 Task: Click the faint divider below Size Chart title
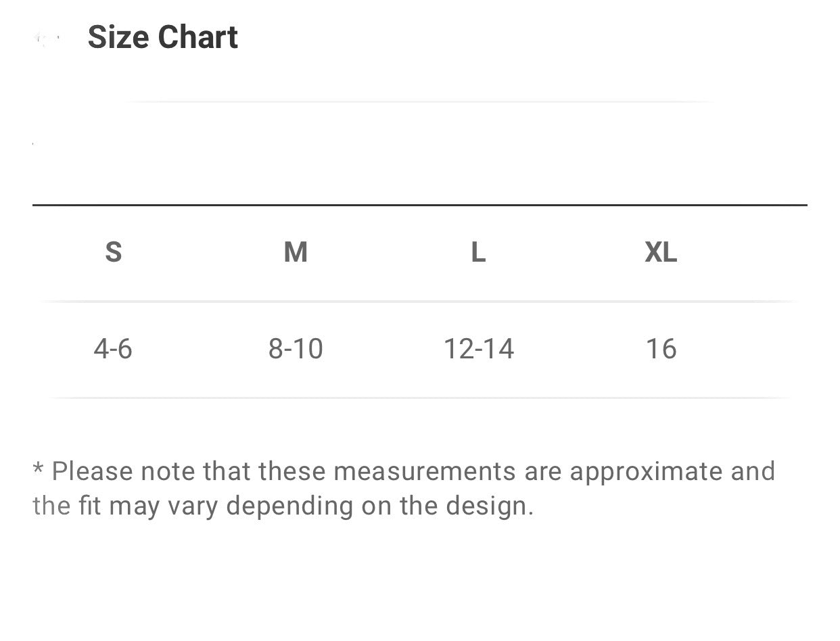pos(420,101)
